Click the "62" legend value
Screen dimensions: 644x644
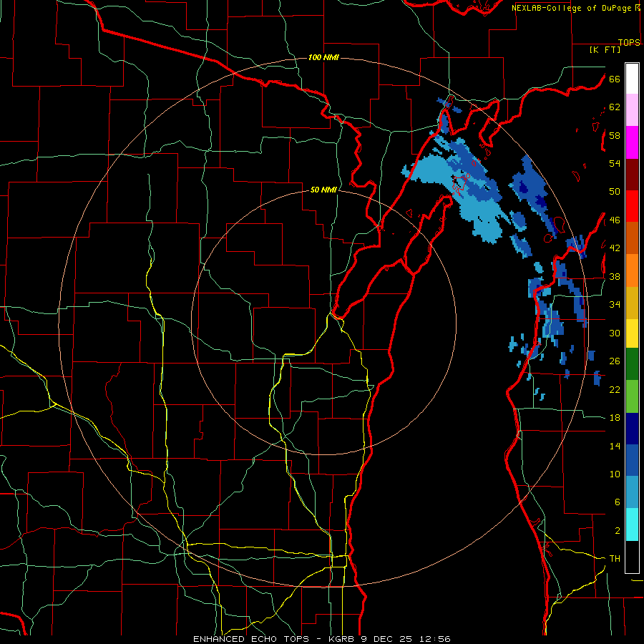tap(615, 107)
